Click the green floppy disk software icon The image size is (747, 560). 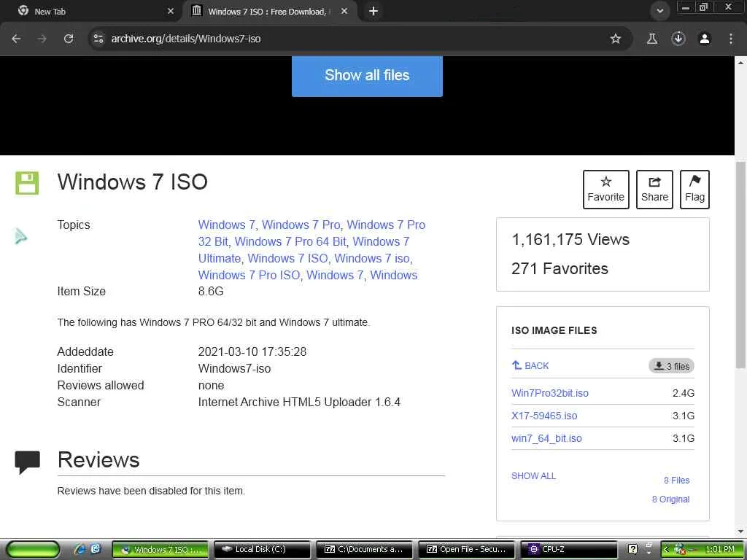click(27, 183)
